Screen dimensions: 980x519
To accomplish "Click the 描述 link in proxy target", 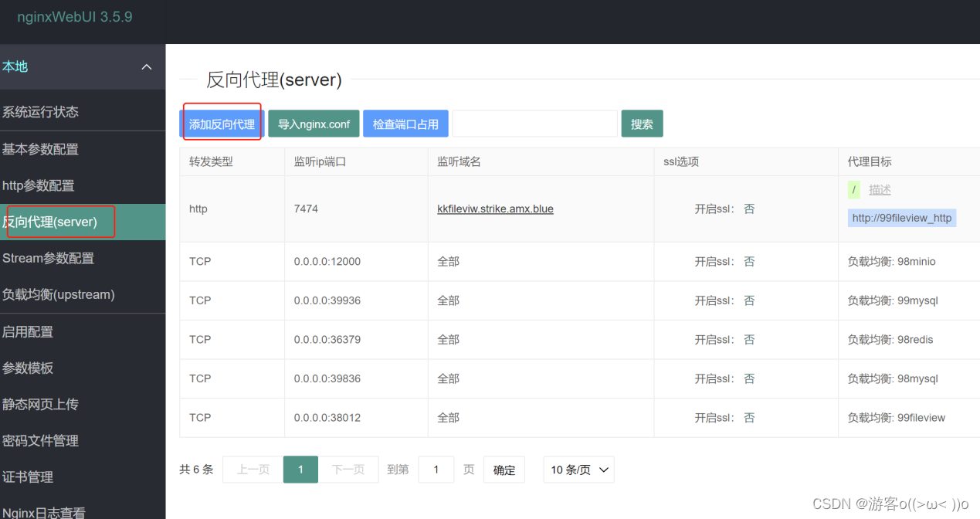I will (x=880, y=189).
